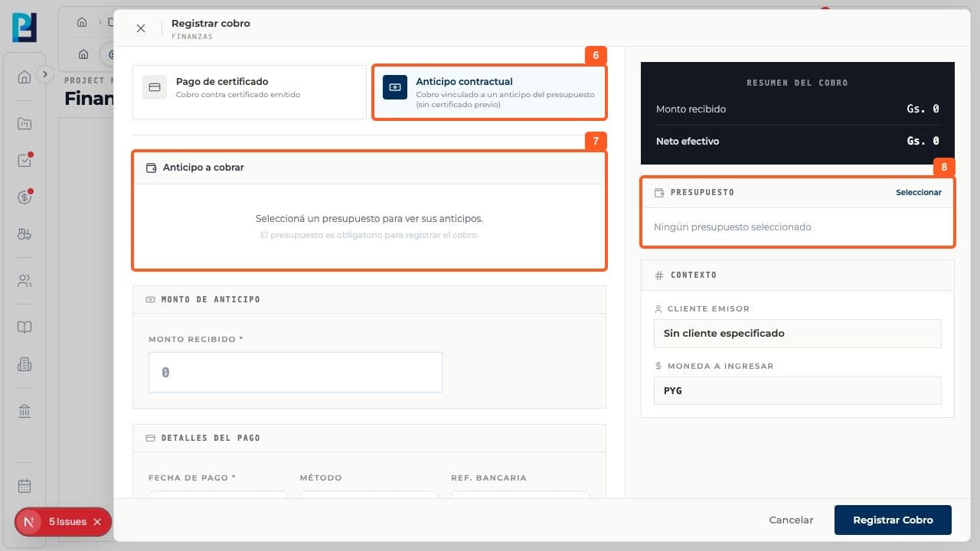Click the 'MONTO DE ANTICIPO' section header
Viewport: 980px width, 551px height.
point(211,299)
